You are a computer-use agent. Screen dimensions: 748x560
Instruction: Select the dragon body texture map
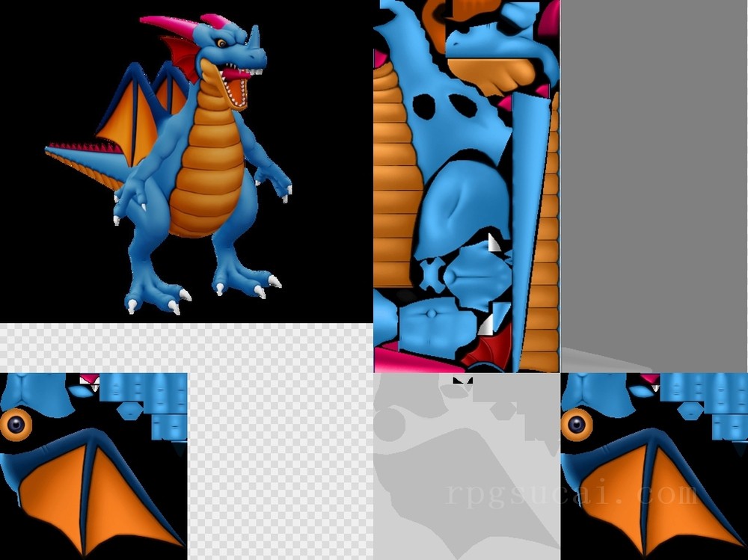pyautogui.click(x=466, y=185)
